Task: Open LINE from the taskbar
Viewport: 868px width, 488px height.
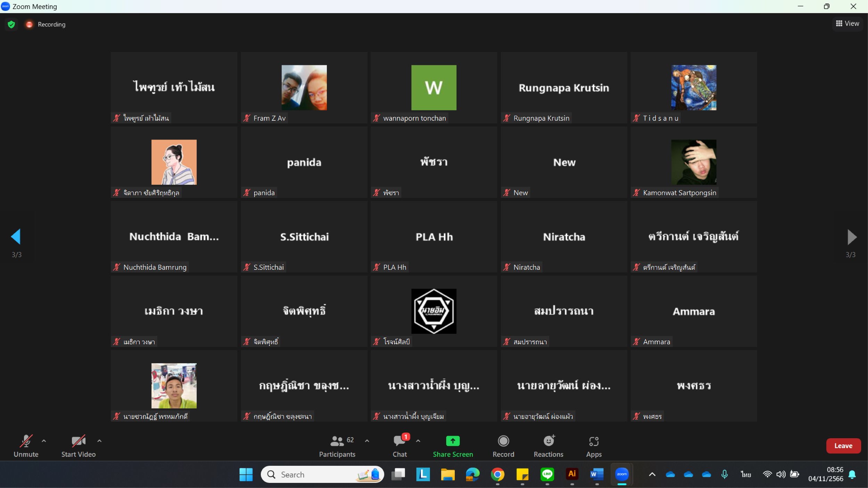Action: pyautogui.click(x=547, y=474)
